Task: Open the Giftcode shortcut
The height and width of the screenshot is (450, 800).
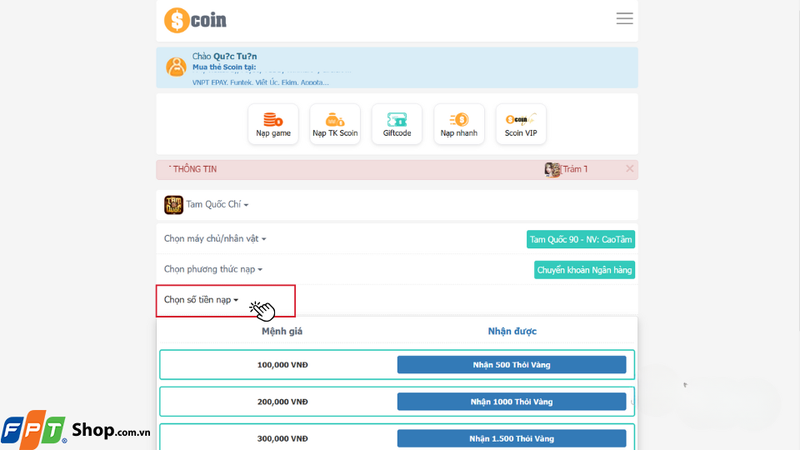Action: tap(397, 124)
